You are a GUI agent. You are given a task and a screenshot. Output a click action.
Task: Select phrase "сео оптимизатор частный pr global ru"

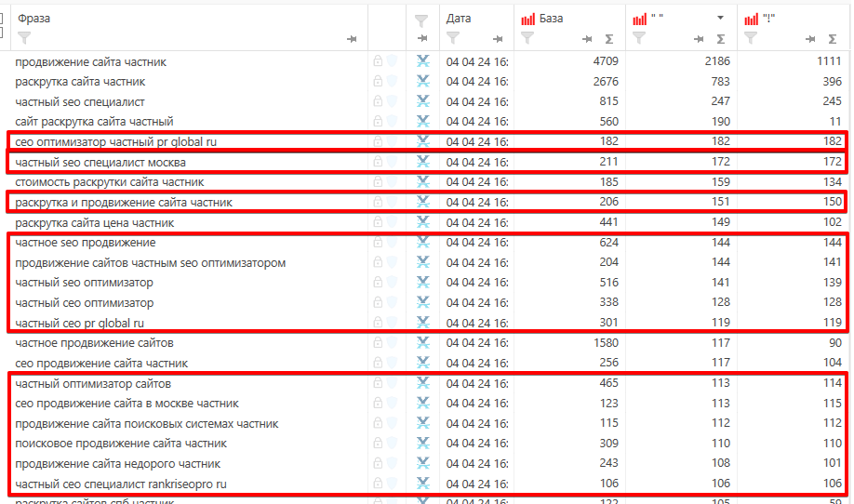pyautogui.click(x=116, y=142)
